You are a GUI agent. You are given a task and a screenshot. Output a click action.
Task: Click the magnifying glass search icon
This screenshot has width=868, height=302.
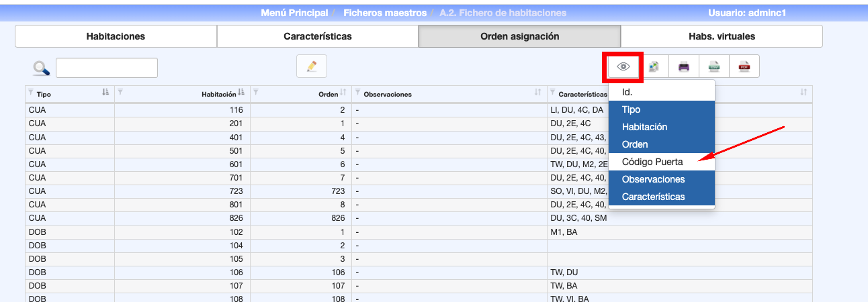click(42, 68)
